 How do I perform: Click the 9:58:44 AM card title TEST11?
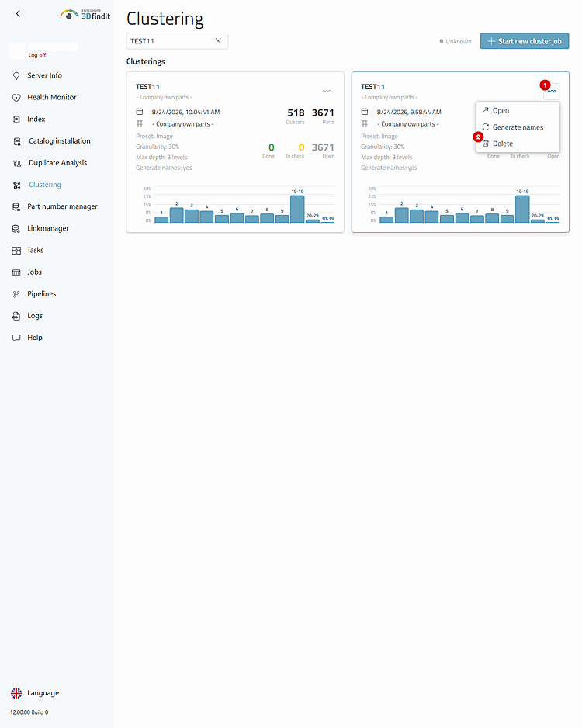pos(372,87)
